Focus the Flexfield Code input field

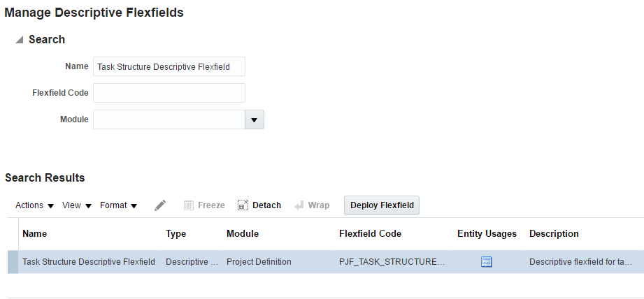169,93
